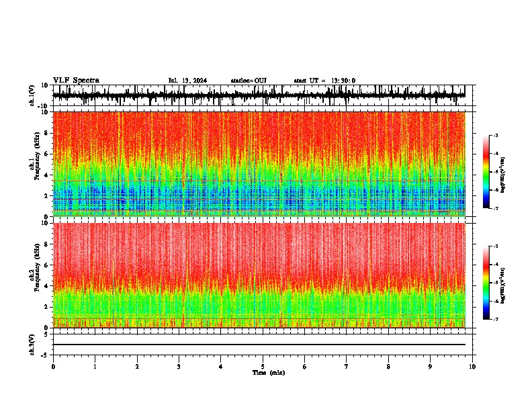Click time axis tick label "9"
532x411 pixels.
coord(430,367)
